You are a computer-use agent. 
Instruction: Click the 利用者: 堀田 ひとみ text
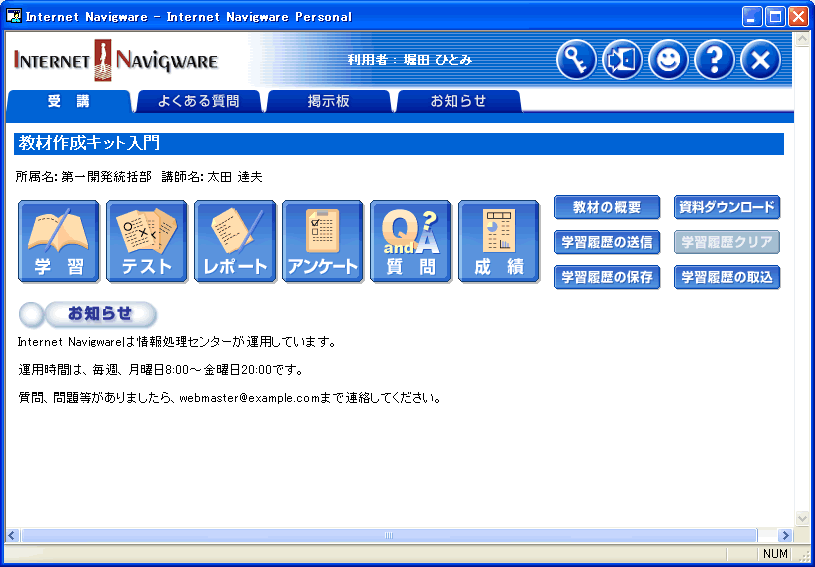pyautogui.click(x=410, y=60)
